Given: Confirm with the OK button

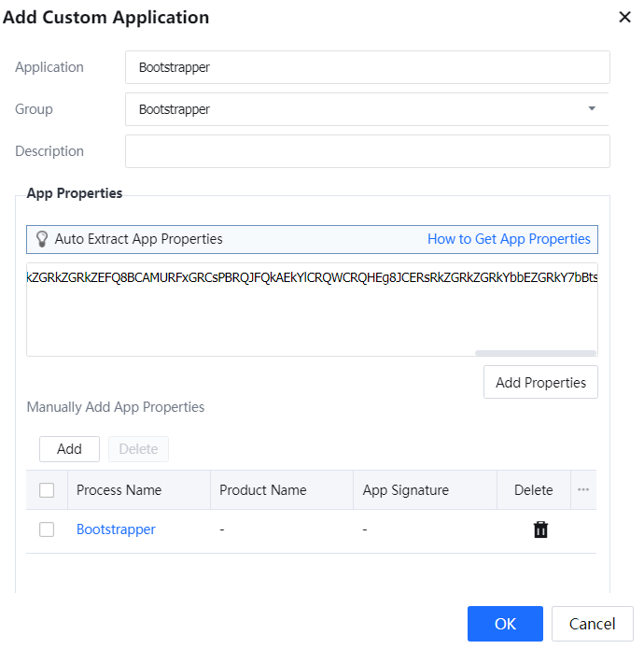Looking at the screenshot, I should [x=505, y=624].
